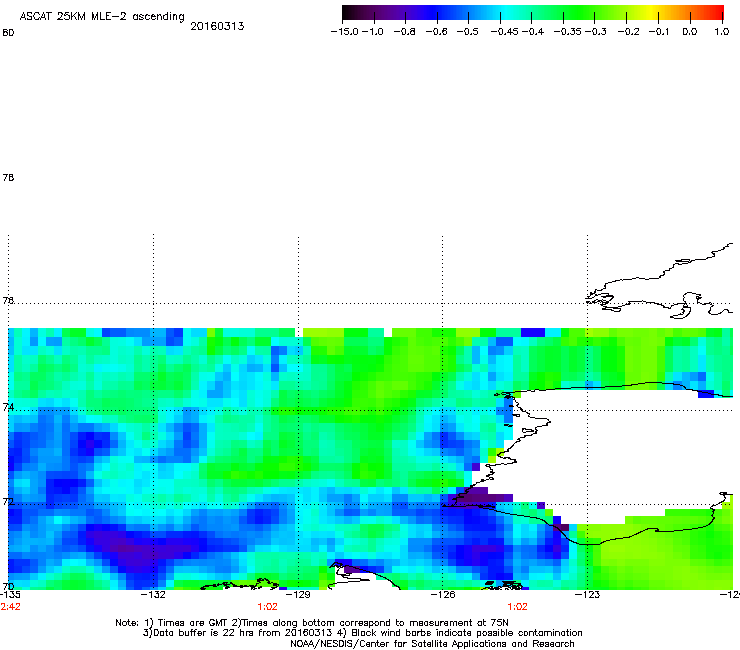The width and height of the screenshot is (740, 650).
Task: Click the red "1:02" time between -126 and -123
Action: click(x=517, y=607)
